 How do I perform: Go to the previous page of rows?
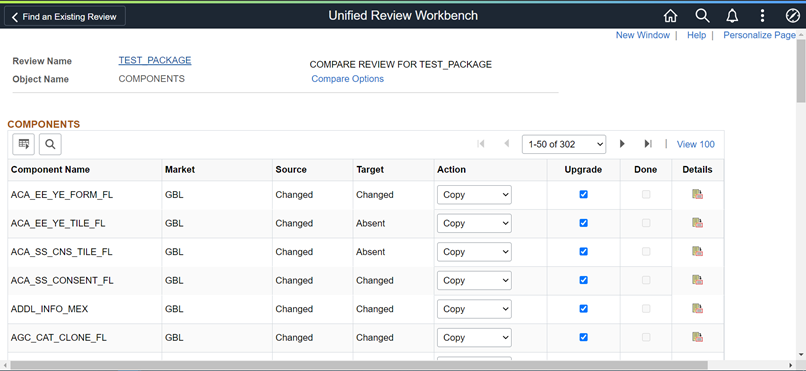pyautogui.click(x=506, y=144)
